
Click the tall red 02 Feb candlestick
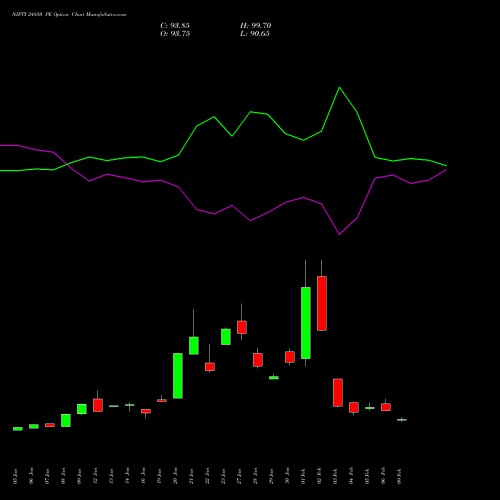click(322, 303)
